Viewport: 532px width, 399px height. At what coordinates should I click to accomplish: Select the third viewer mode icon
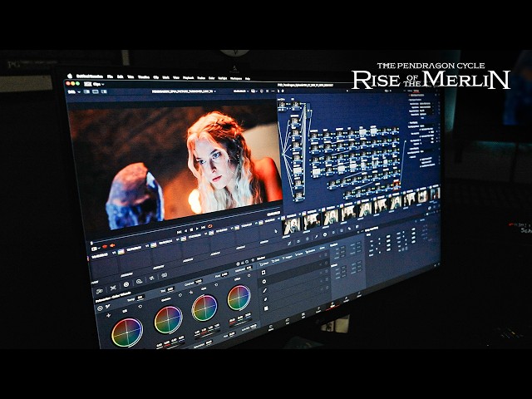pos(104,91)
